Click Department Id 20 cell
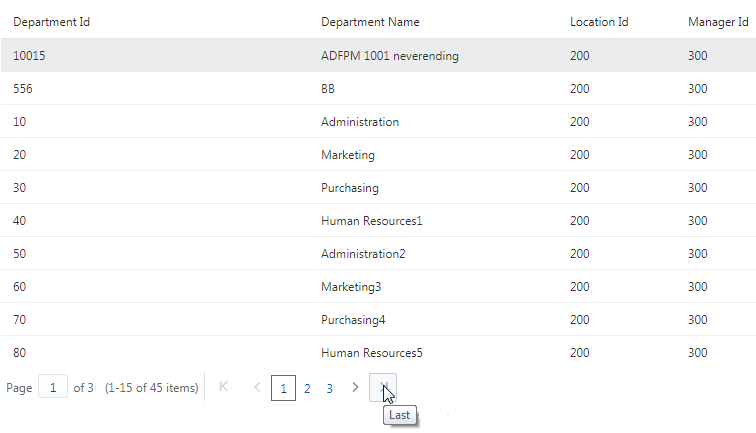The width and height of the screenshot is (756, 433). click(x=19, y=155)
